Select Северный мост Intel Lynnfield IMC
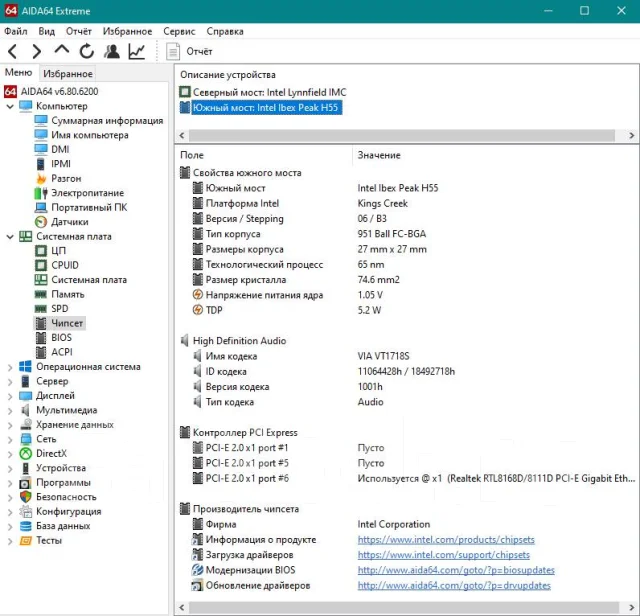 (x=269, y=92)
